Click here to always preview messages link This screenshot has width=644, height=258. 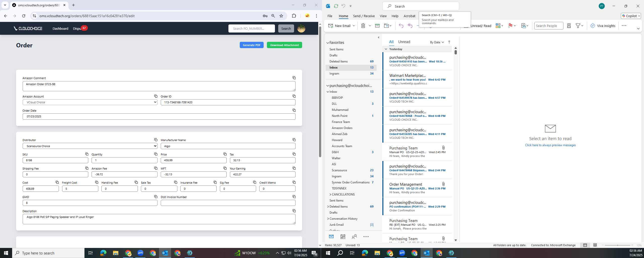point(550,145)
